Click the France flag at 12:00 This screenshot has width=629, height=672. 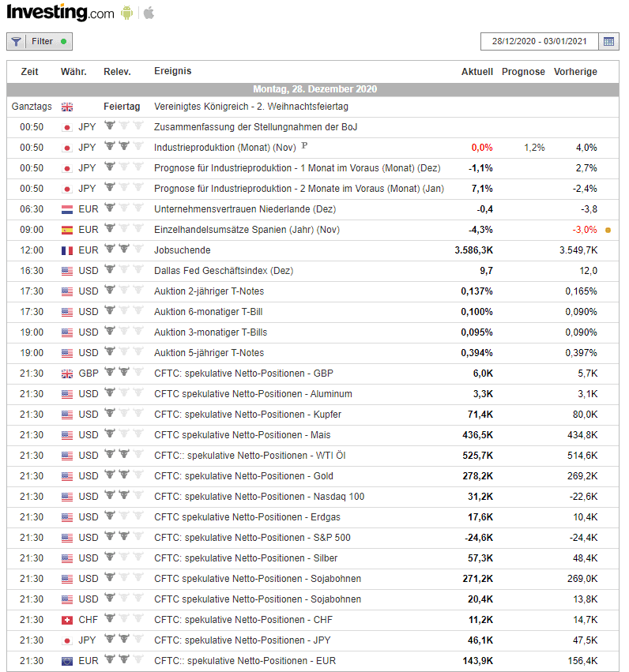[x=67, y=250]
